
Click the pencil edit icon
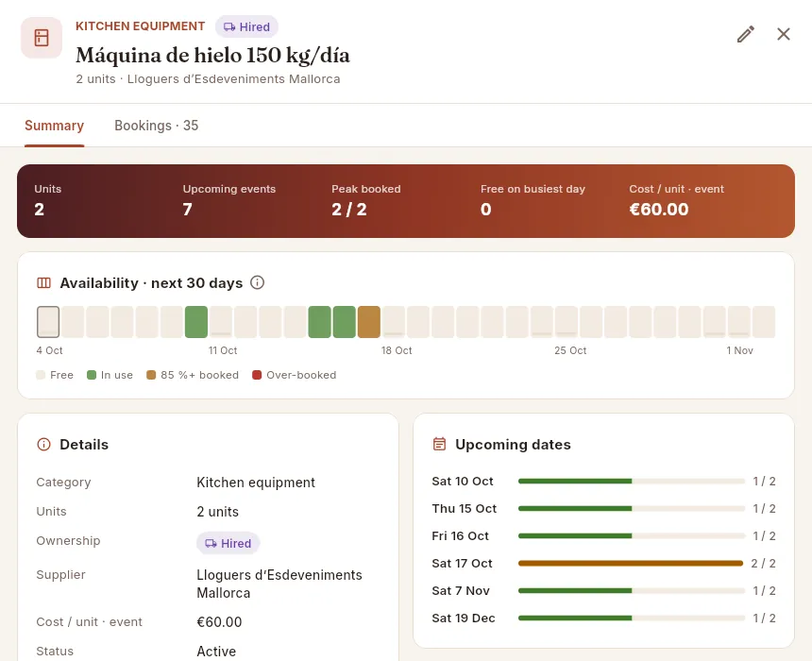point(746,35)
